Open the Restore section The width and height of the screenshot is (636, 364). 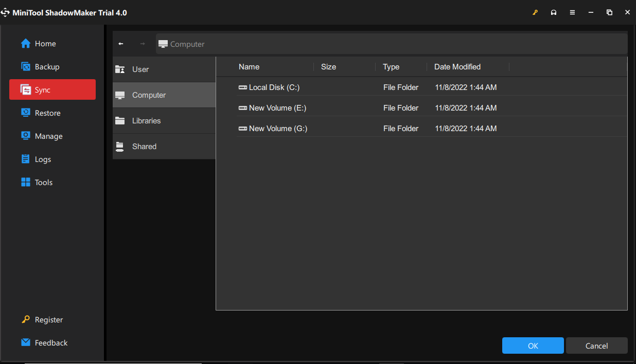coord(47,113)
